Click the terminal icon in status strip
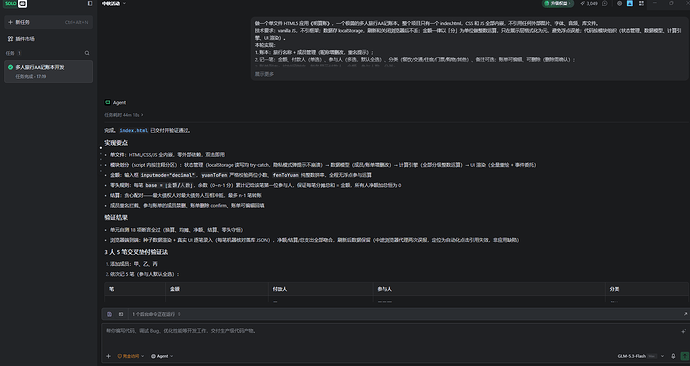The height and width of the screenshot is (366, 690). click(x=121, y=314)
